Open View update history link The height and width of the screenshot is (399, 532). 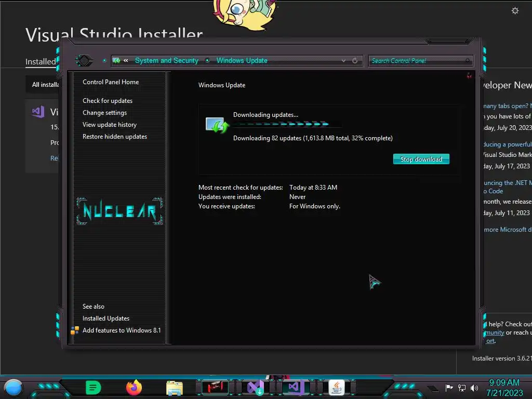click(110, 125)
